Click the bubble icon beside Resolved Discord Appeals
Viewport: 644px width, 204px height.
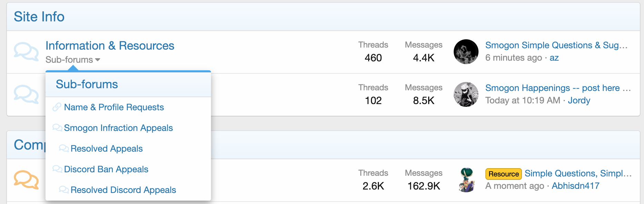click(64, 190)
